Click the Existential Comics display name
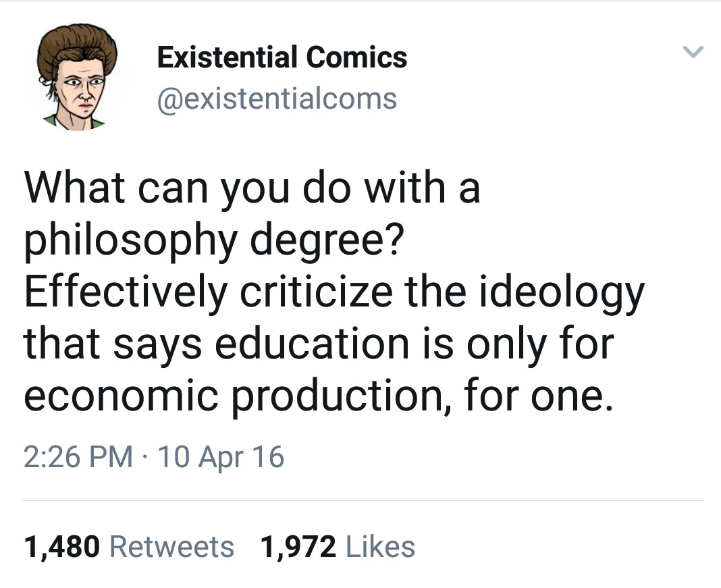This screenshot has height=588, width=721. coord(282,57)
